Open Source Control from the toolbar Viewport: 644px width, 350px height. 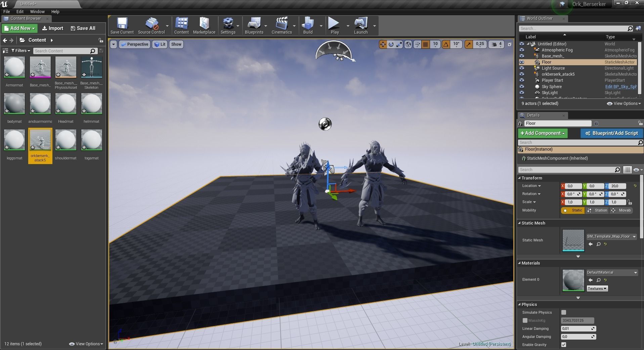(151, 26)
